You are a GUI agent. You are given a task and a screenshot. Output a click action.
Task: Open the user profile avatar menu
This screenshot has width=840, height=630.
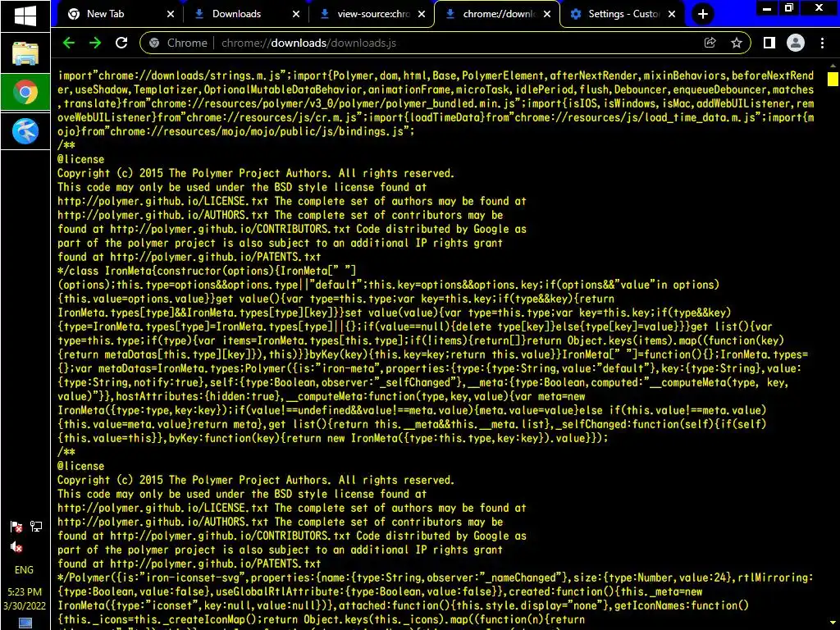[796, 43]
